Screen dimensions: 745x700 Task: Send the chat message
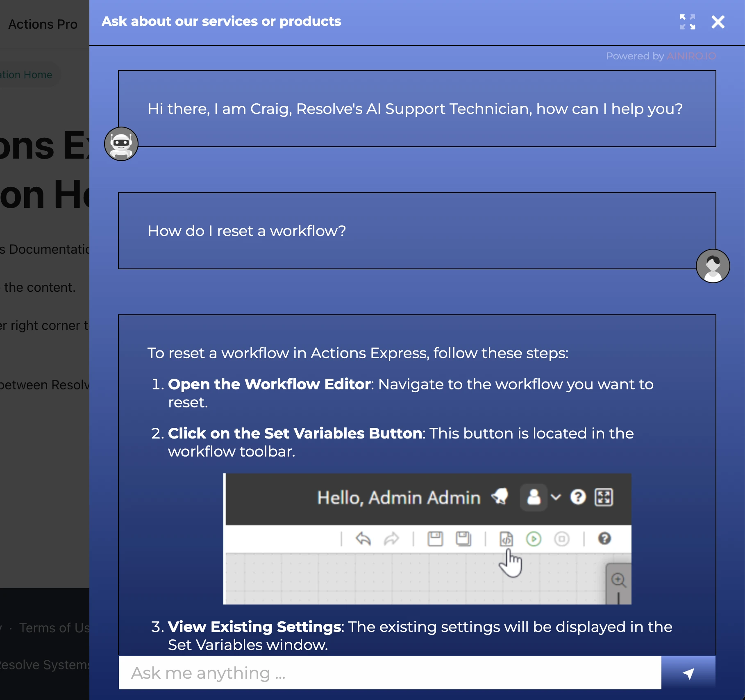click(688, 673)
